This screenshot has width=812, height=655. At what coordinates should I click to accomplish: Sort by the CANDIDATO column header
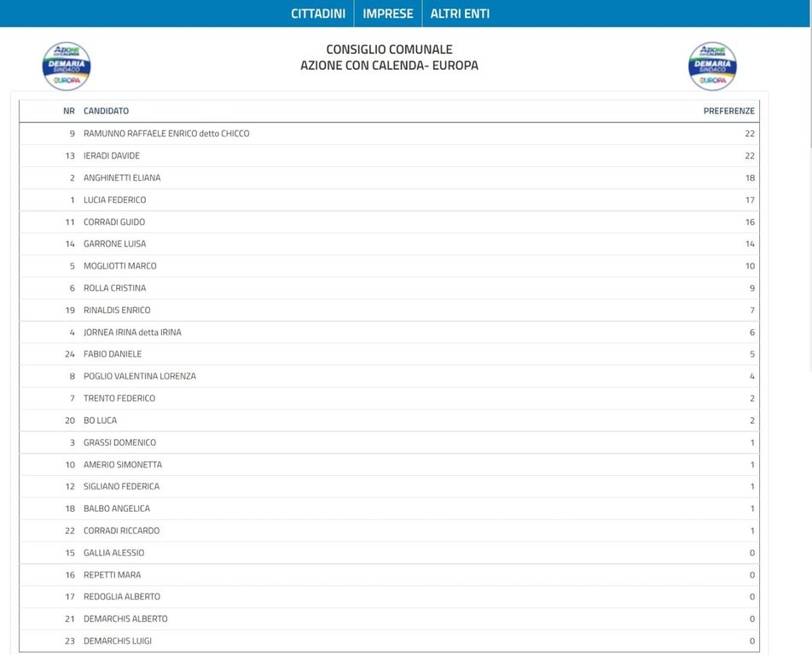[106, 111]
